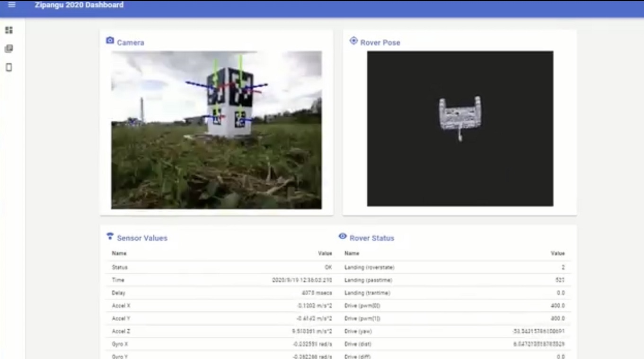Open the hamburger navigation menu

pyautogui.click(x=12, y=5)
